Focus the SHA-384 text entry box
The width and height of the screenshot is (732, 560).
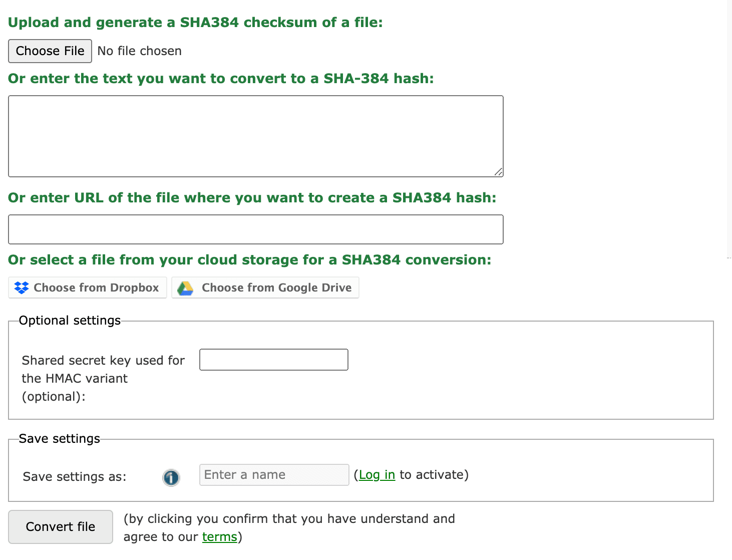click(x=255, y=136)
